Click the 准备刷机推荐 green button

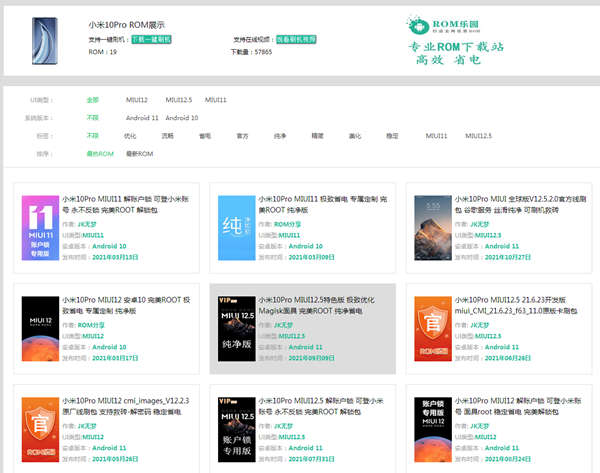pyautogui.click(x=294, y=39)
